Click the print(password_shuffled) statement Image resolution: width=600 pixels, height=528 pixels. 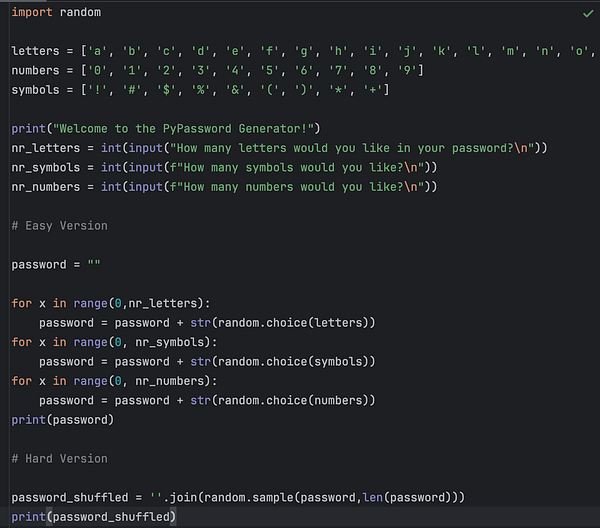(x=94, y=517)
